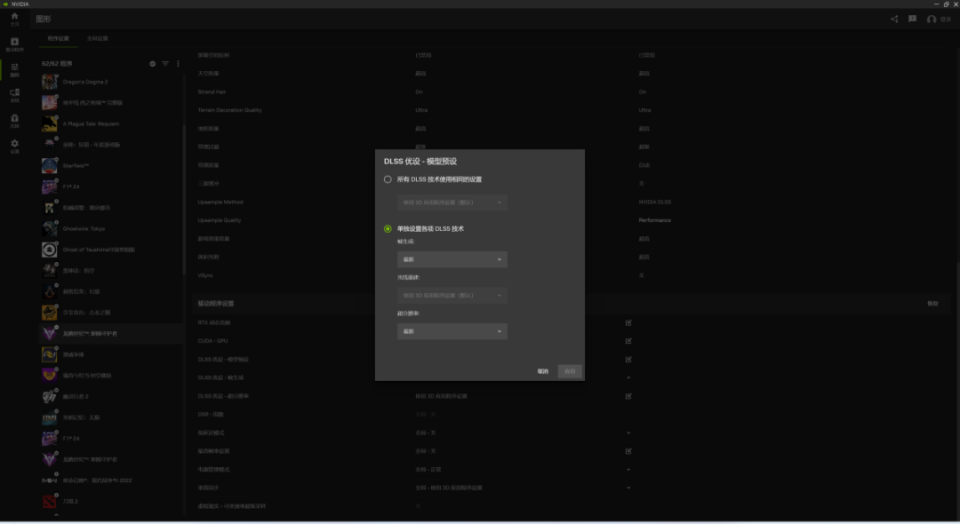Select the 漫威争锋 game icon
Screen dimensions: 960x524
50,354
